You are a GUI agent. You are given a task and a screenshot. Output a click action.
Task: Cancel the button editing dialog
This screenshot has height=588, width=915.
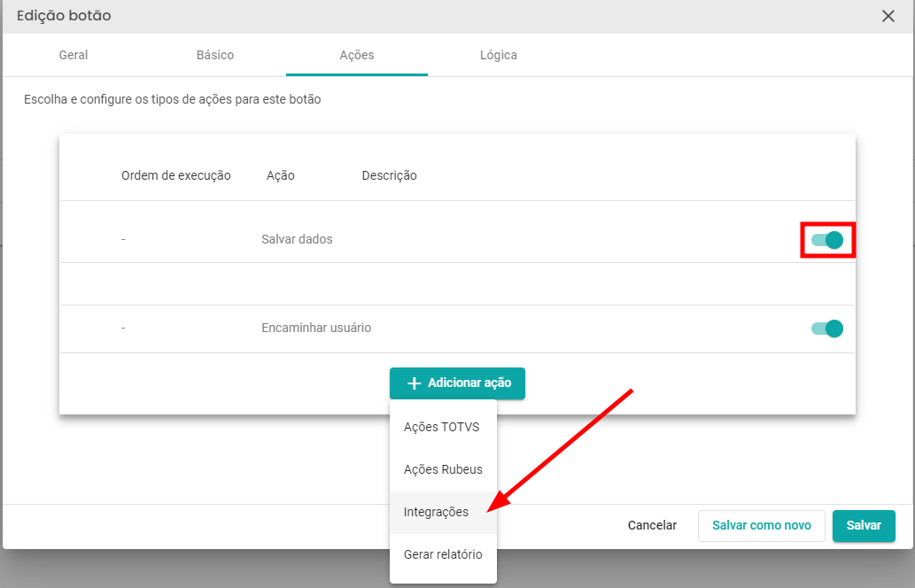(x=652, y=526)
